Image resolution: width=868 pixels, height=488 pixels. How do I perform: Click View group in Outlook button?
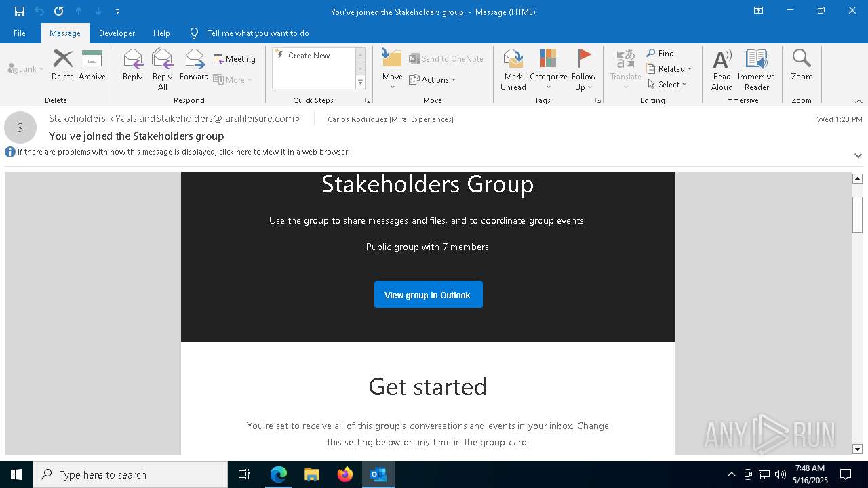click(428, 295)
